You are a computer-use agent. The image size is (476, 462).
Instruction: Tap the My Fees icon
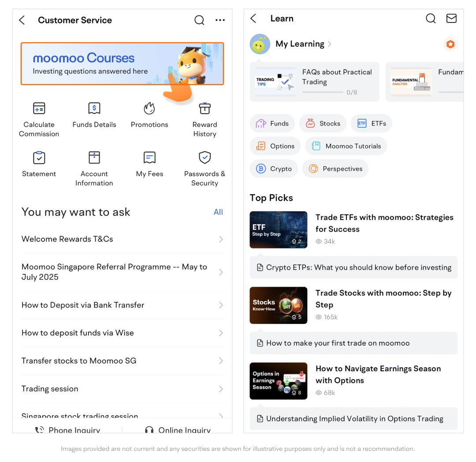click(x=149, y=158)
